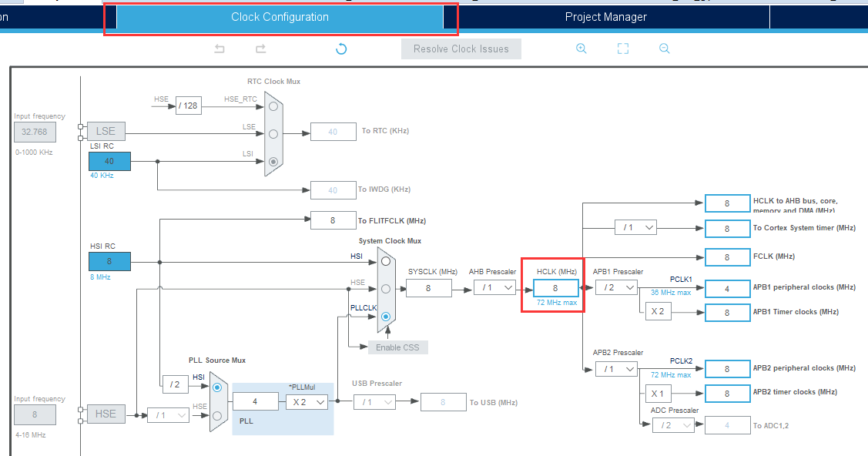Click the HSE oscillator block
The height and width of the screenshot is (456, 868).
pyautogui.click(x=106, y=414)
